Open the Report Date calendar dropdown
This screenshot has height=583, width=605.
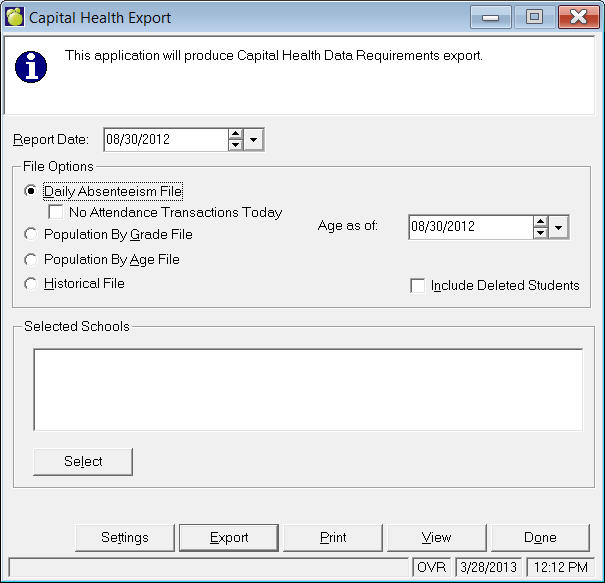coord(254,140)
